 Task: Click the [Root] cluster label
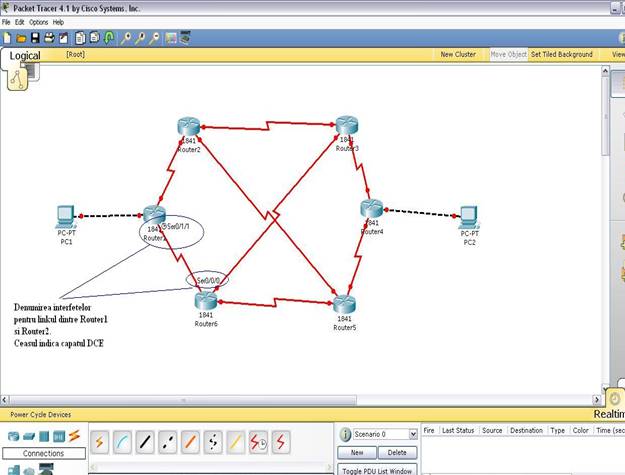pos(75,54)
